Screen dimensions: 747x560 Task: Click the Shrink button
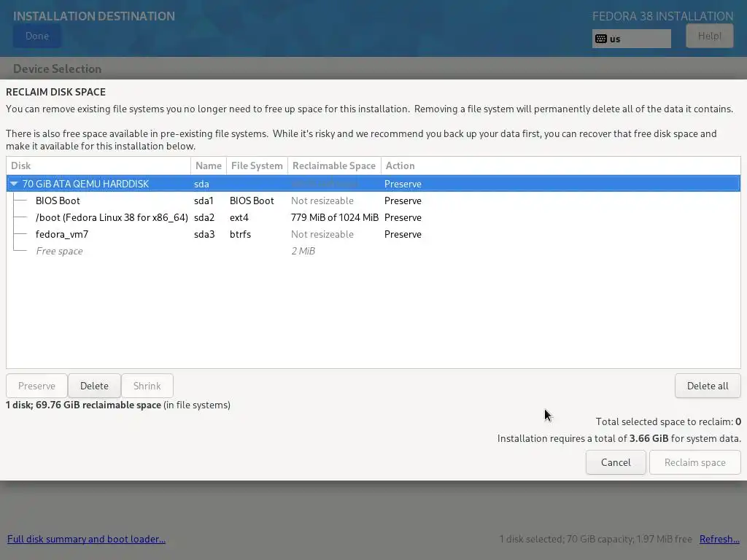tap(147, 386)
